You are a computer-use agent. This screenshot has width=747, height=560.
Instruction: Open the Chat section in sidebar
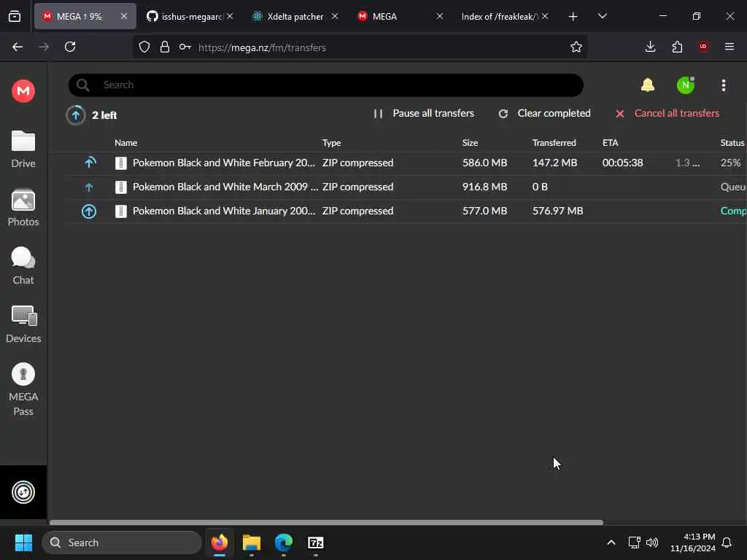click(23, 265)
